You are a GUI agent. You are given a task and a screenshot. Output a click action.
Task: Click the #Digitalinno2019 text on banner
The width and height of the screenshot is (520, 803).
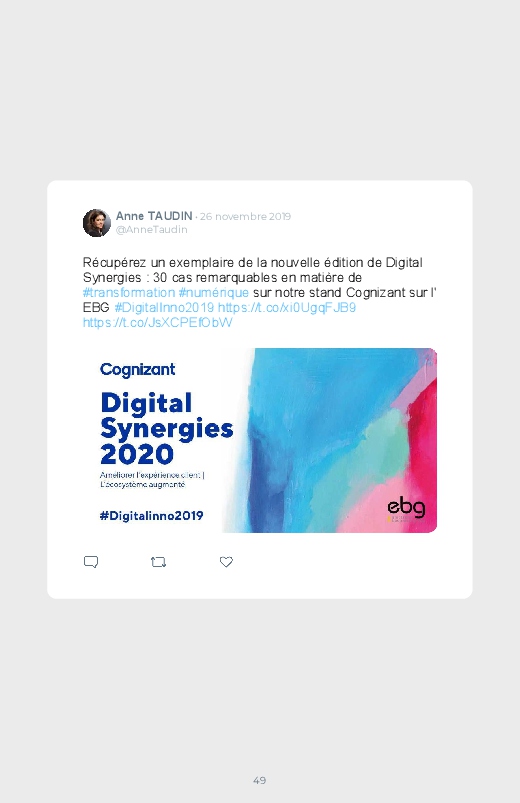pyautogui.click(x=152, y=516)
